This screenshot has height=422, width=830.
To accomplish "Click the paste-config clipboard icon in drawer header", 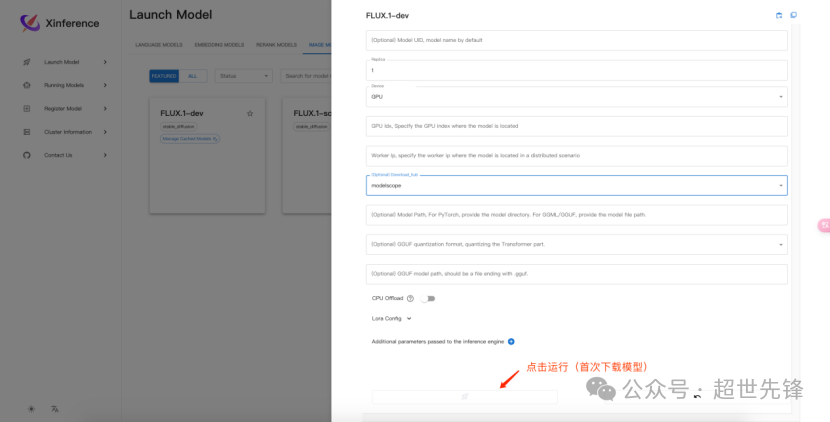I will point(779,15).
